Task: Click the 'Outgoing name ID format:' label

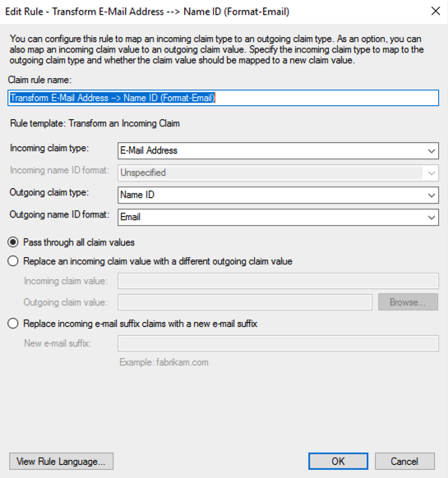Action: click(x=59, y=214)
